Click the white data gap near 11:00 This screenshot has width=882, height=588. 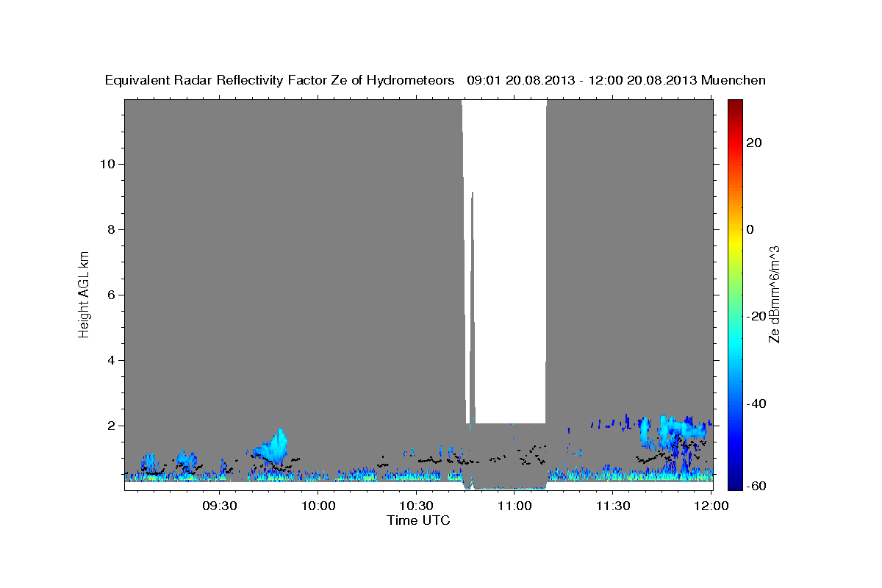tap(509, 261)
